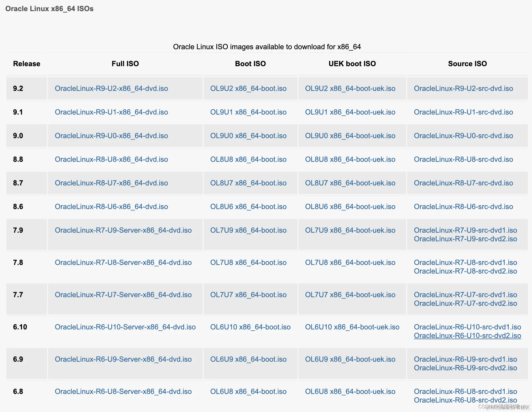Click OracleLinux-R9-U1-src-dvd.iso
The image size is (532, 412).
(x=463, y=112)
